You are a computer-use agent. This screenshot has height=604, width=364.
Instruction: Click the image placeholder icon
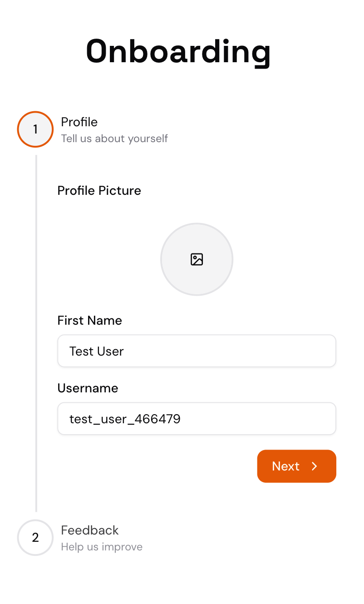point(197,259)
